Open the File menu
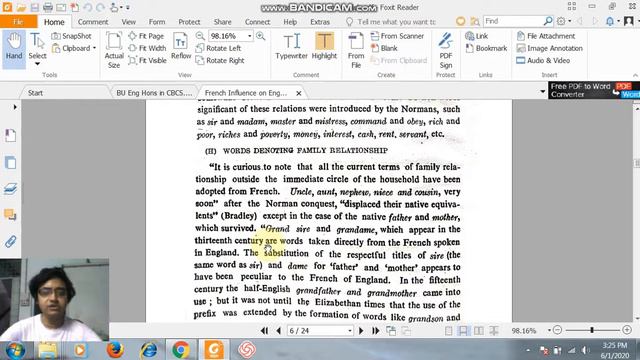This screenshot has width=640, height=360. pyautogui.click(x=18, y=22)
